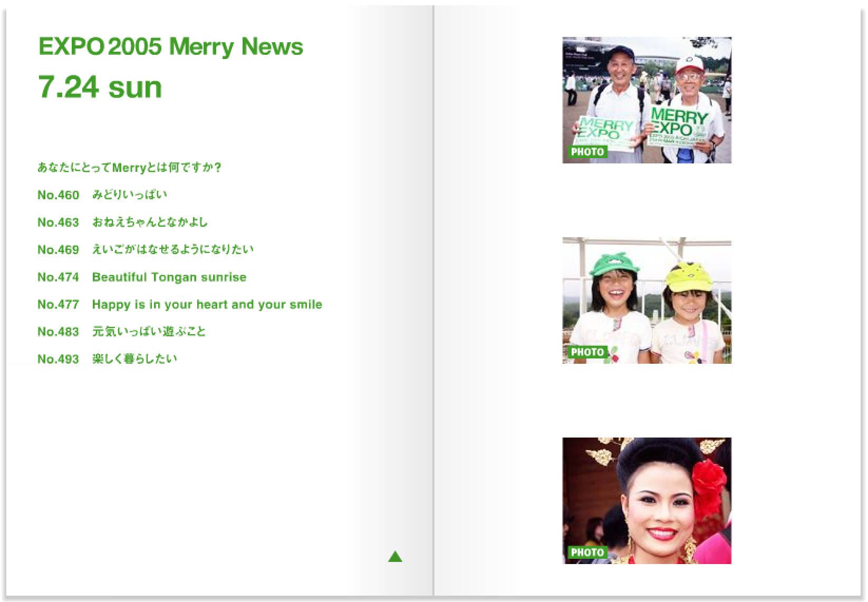Select entry No.493 楽しく暮らしたい
Screen dimensions: 868x602
click(x=107, y=360)
